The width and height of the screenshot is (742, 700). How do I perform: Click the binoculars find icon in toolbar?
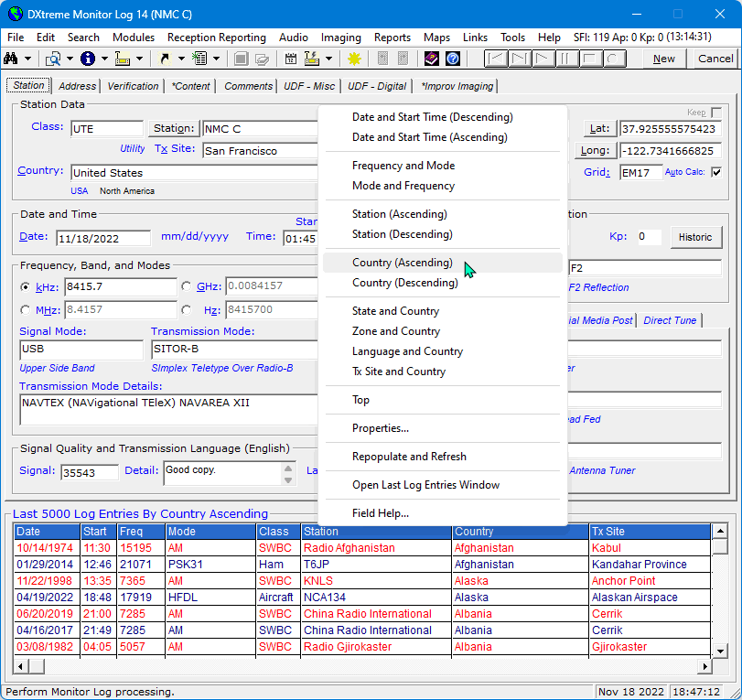tap(12, 59)
